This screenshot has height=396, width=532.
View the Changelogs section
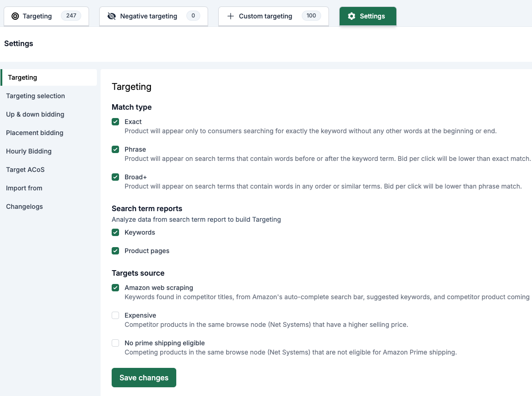click(x=24, y=207)
